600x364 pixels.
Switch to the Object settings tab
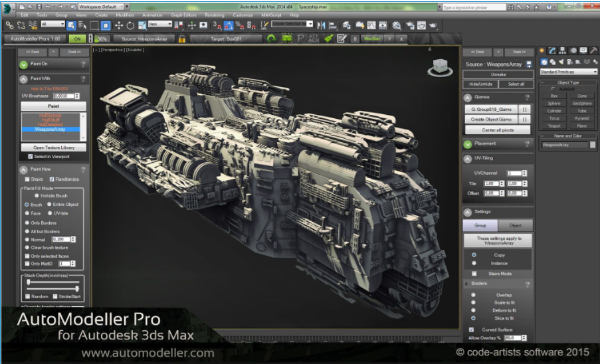click(x=515, y=225)
